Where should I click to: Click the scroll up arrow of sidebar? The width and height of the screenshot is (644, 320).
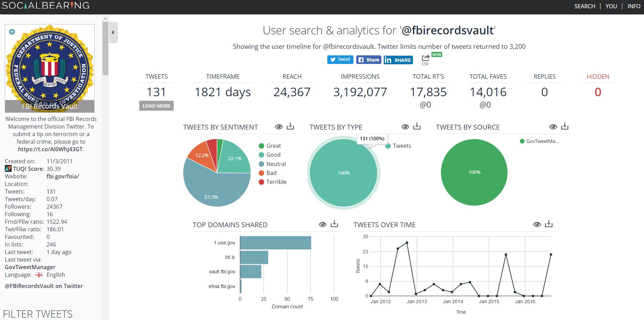click(105, 19)
